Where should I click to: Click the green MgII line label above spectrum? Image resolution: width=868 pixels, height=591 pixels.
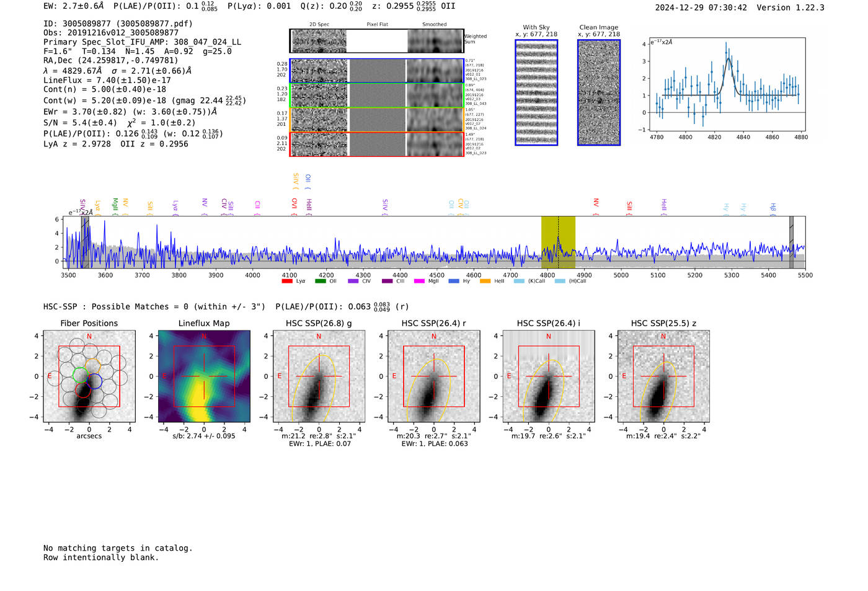tap(115, 207)
